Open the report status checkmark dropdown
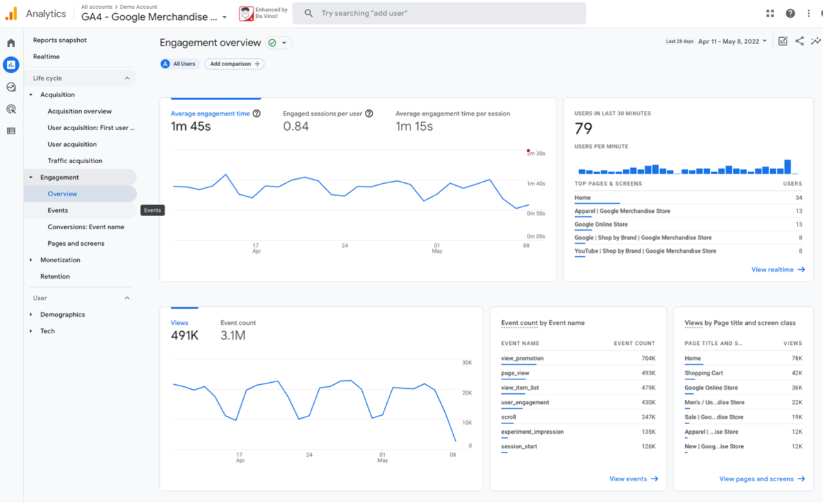The width and height of the screenshot is (825, 504). 278,43
